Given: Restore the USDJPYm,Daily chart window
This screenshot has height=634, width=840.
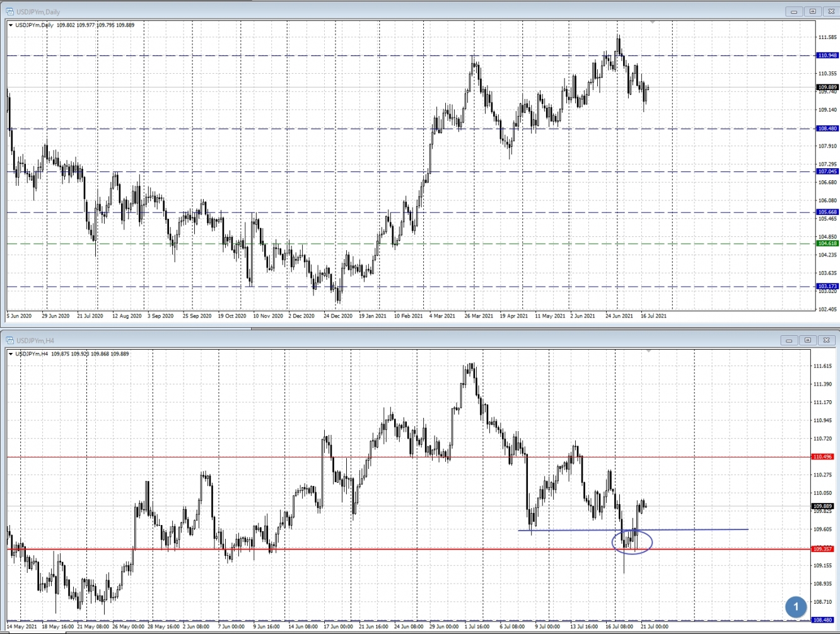Looking at the screenshot, I should (x=812, y=11).
